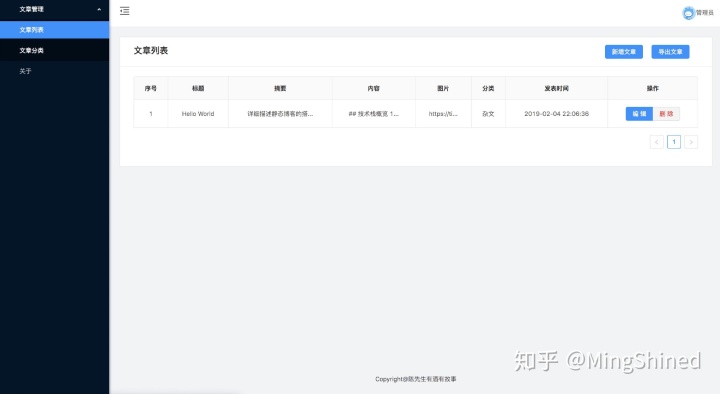720x394 pixels.
Task: Click the 新增文章 button
Action: coord(624,52)
